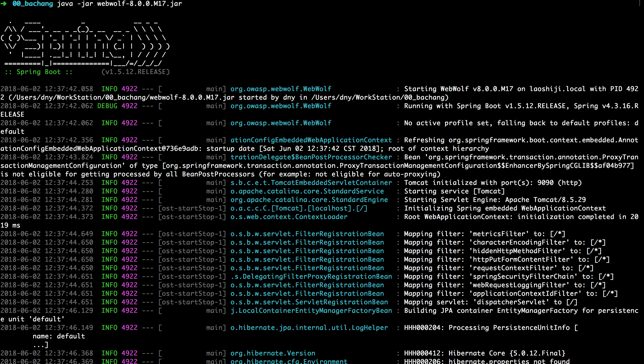Click the green prompt arrow
Viewport: 644px width, 364px height.
(x=4, y=4)
